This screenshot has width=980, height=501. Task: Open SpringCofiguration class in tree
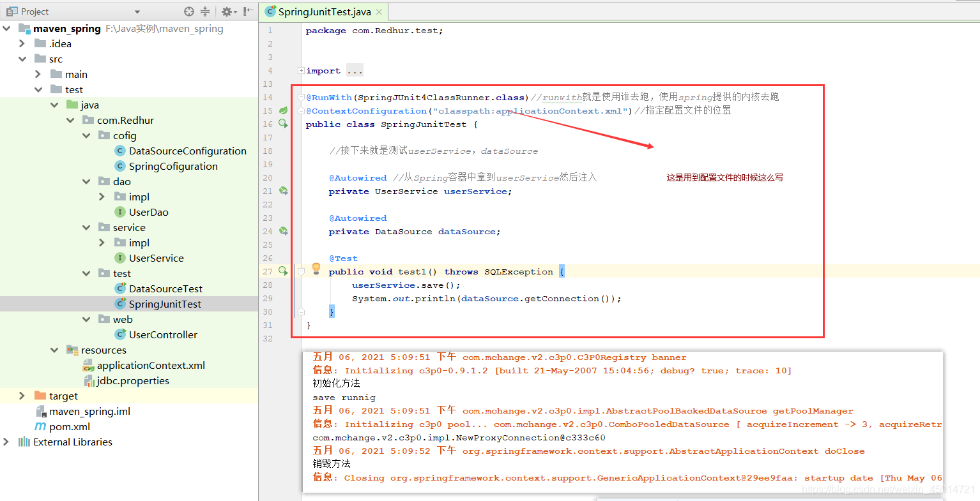173,166
